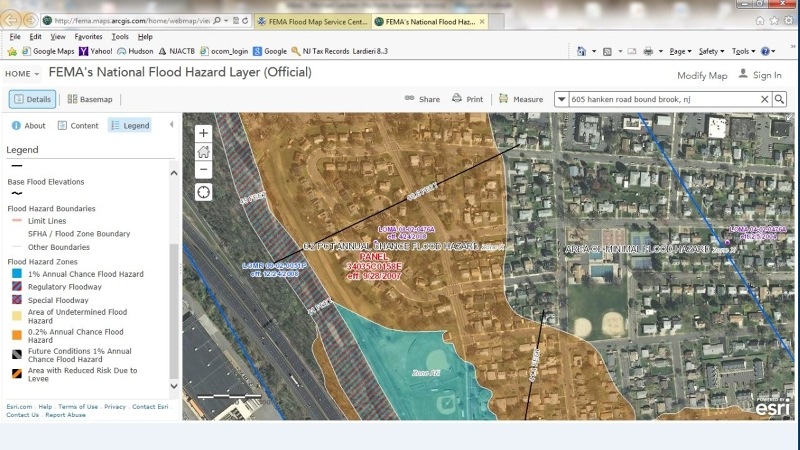Image resolution: width=800 pixels, height=450 pixels.
Task: Zoom in the map with plus button
Action: pos(203,134)
